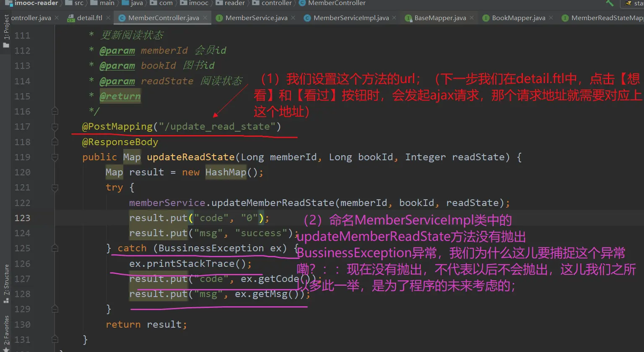This screenshot has width=644, height=352.
Task: Click the "success" string on line 124
Action: [x=261, y=233]
